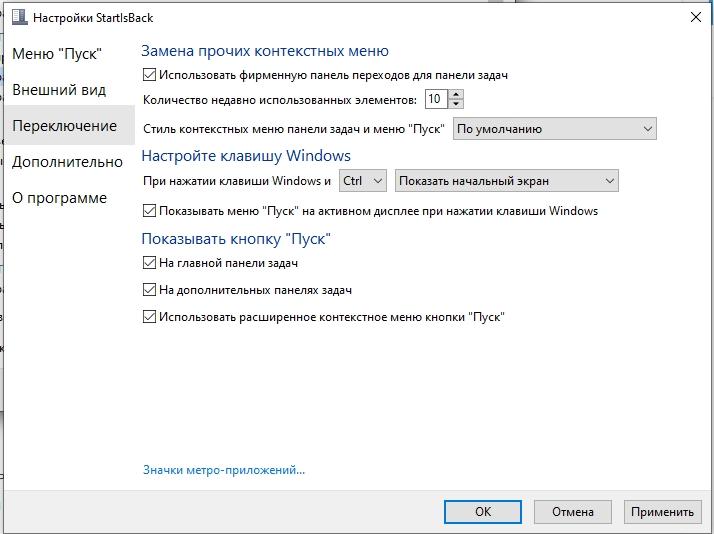Click the Отмена button
The image size is (714, 534).
(572, 512)
